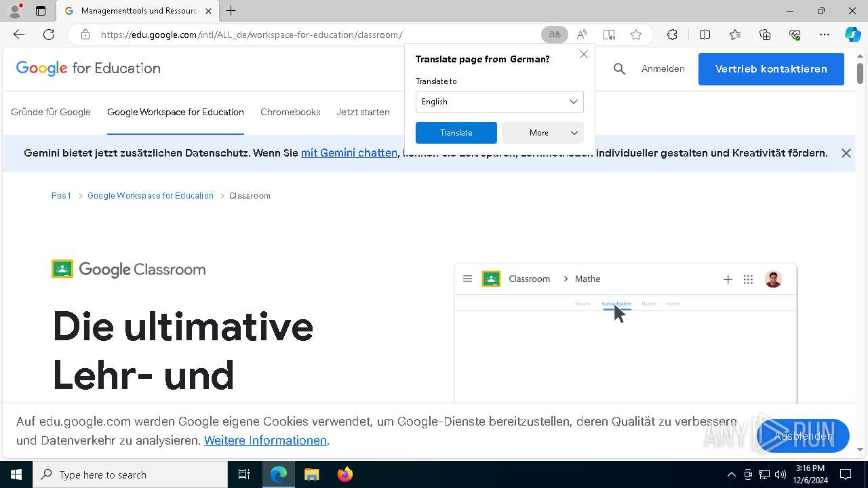Open Jetzt starten navigation item

363,112
